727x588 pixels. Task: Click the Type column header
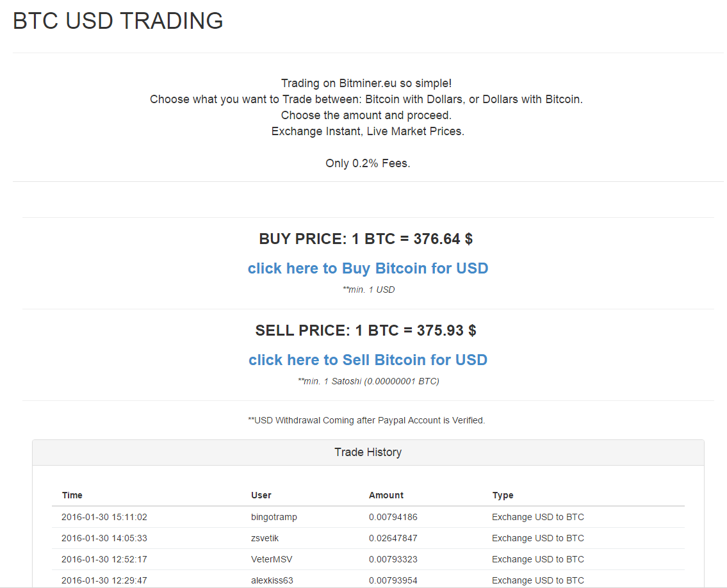point(503,495)
